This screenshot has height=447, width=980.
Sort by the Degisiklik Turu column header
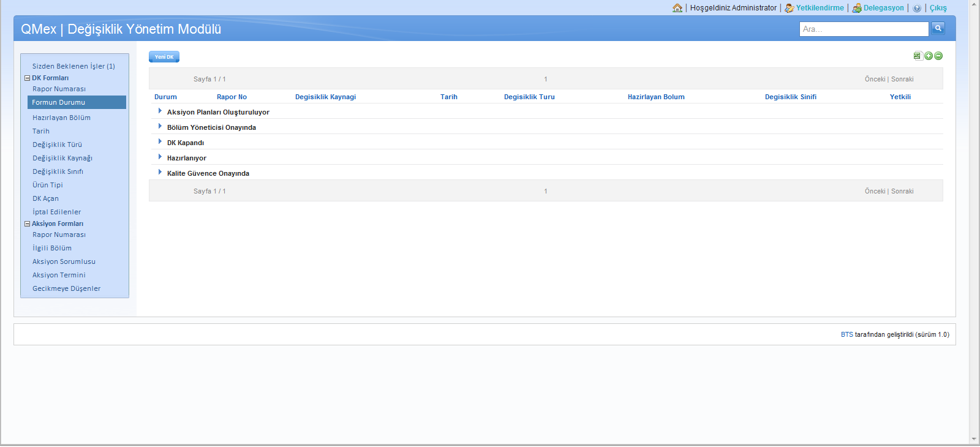coord(529,97)
